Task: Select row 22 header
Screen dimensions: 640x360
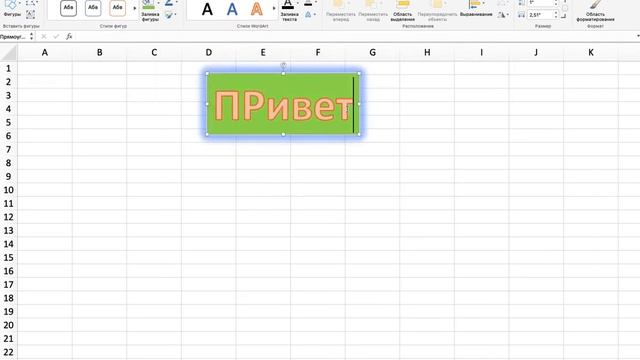Action: (9, 352)
